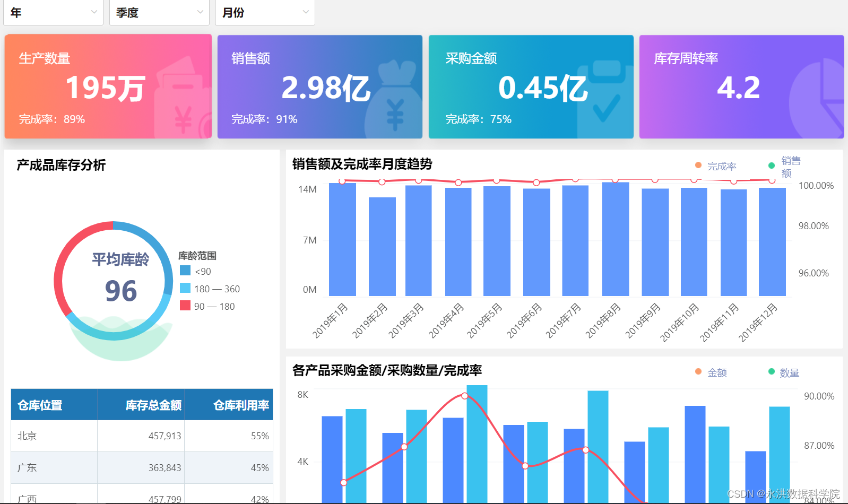Click the 2019年6月 axis label
Screen dimensions: 848x504
pos(524,320)
